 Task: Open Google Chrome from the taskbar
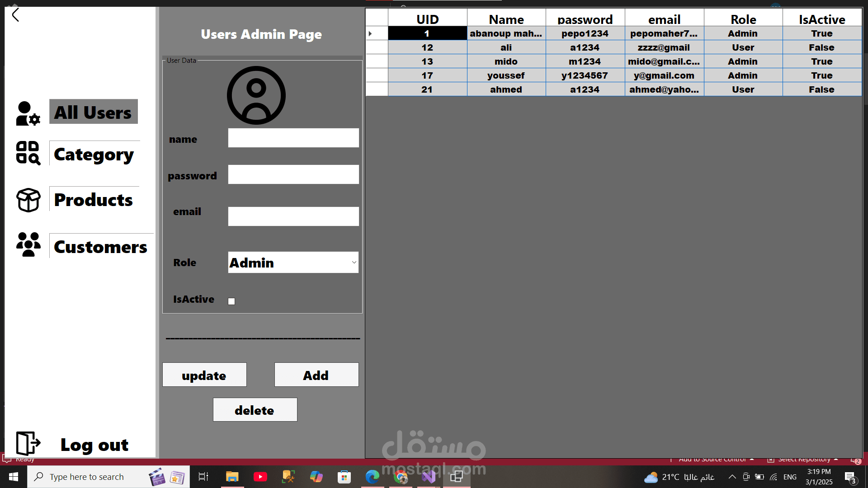point(401,477)
